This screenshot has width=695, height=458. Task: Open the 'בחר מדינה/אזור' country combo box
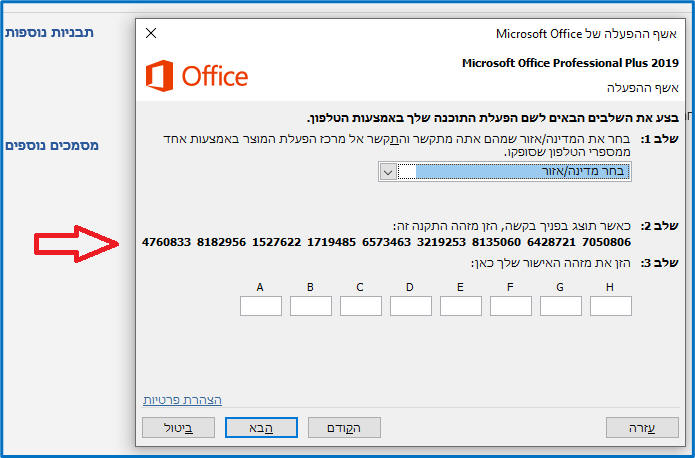point(515,171)
